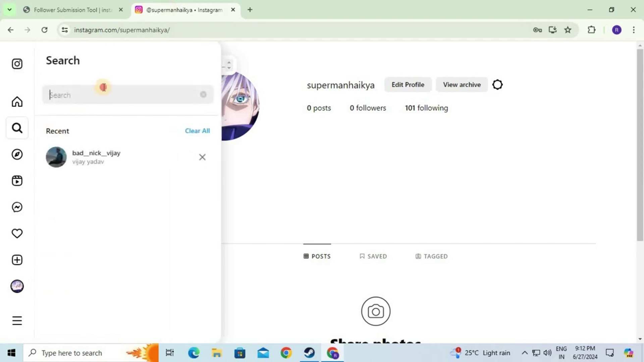Open the Explore compass icon

click(x=17, y=154)
